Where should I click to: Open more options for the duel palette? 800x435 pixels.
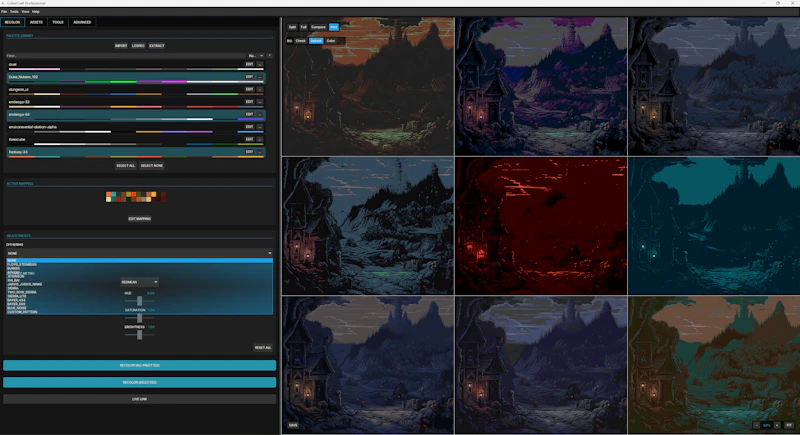pyautogui.click(x=260, y=64)
